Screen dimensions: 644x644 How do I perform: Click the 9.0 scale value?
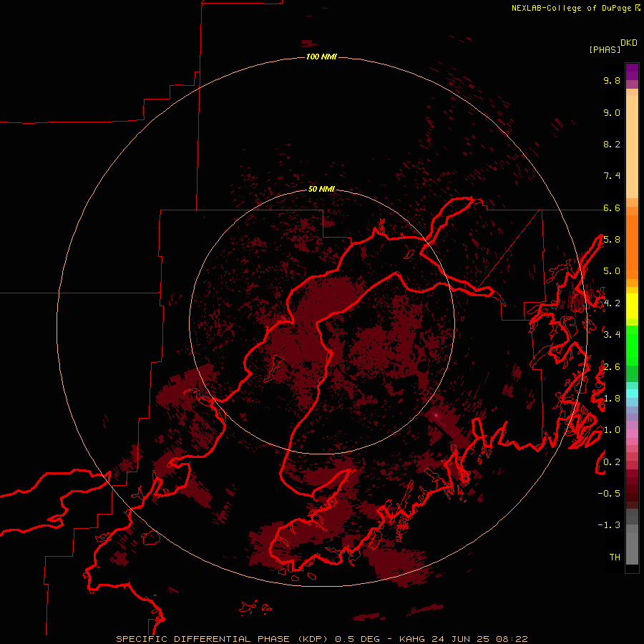coord(612,112)
